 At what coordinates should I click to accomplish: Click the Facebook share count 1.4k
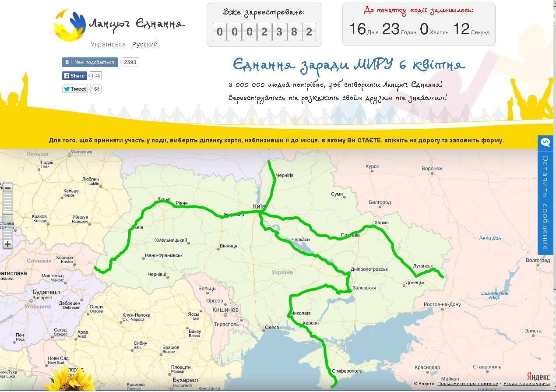coord(95,76)
